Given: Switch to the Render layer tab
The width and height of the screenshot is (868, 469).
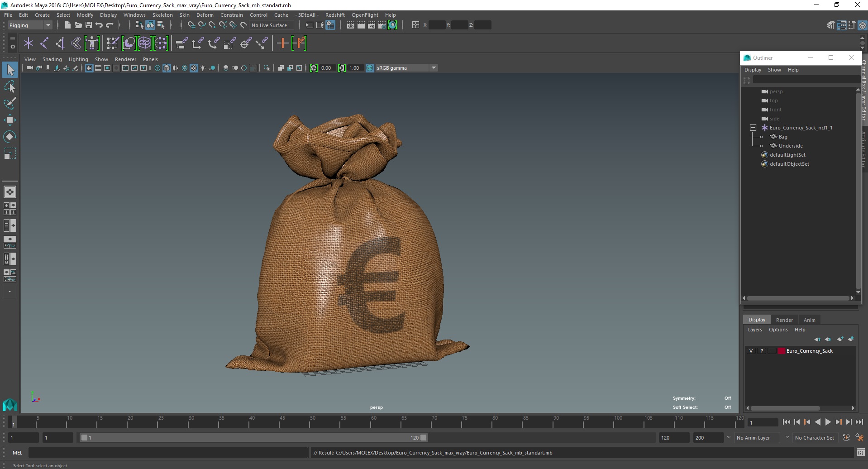Looking at the screenshot, I should (784, 320).
